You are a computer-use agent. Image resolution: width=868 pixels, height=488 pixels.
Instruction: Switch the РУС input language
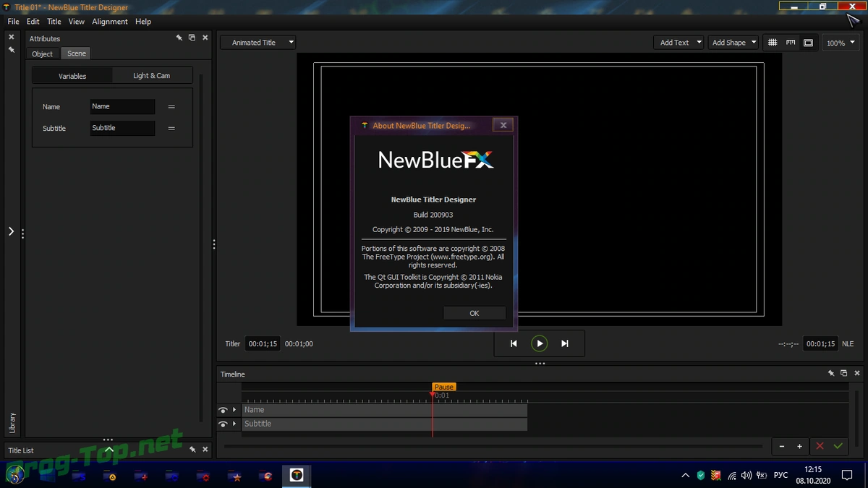781,476
